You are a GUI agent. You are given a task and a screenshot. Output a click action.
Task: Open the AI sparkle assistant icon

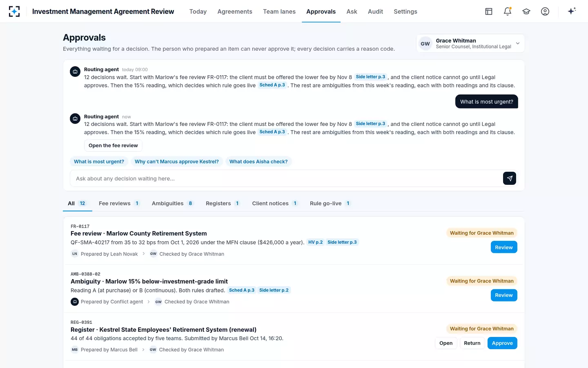tap(572, 11)
